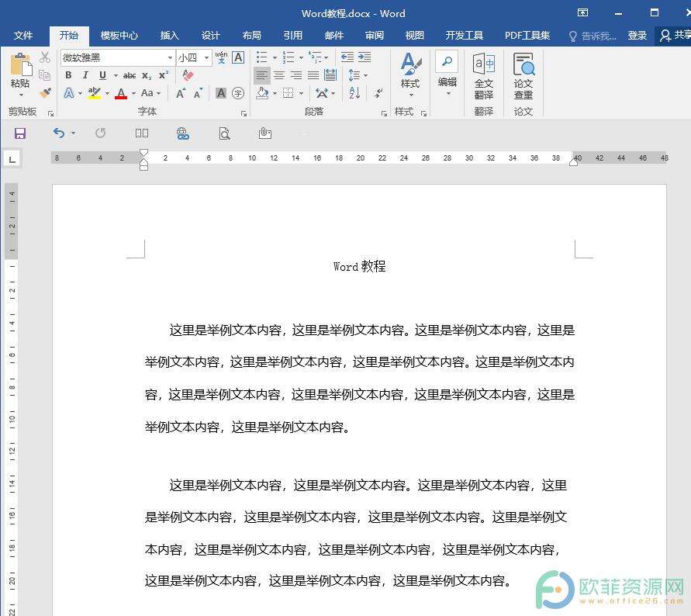Expand line spacing dropdown arrow
This screenshot has width=691, height=616.
coord(366,75)
